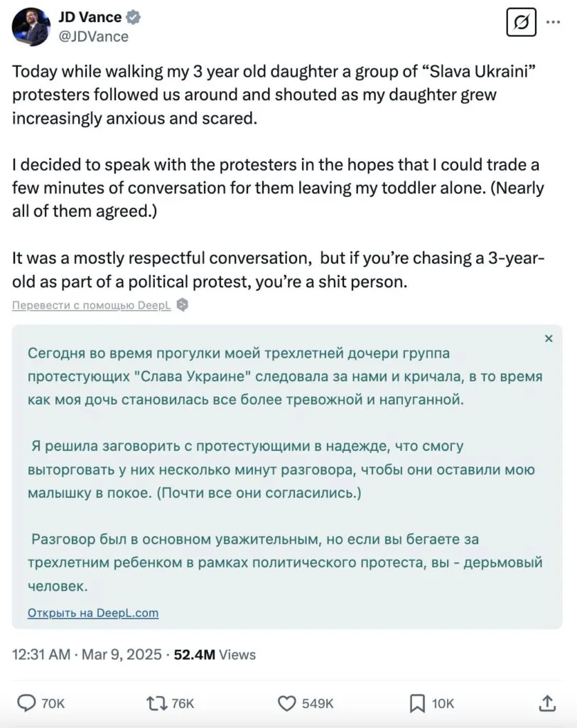Click the repost arrows icon
Screen dimensions: 577x728
(157, 703)
